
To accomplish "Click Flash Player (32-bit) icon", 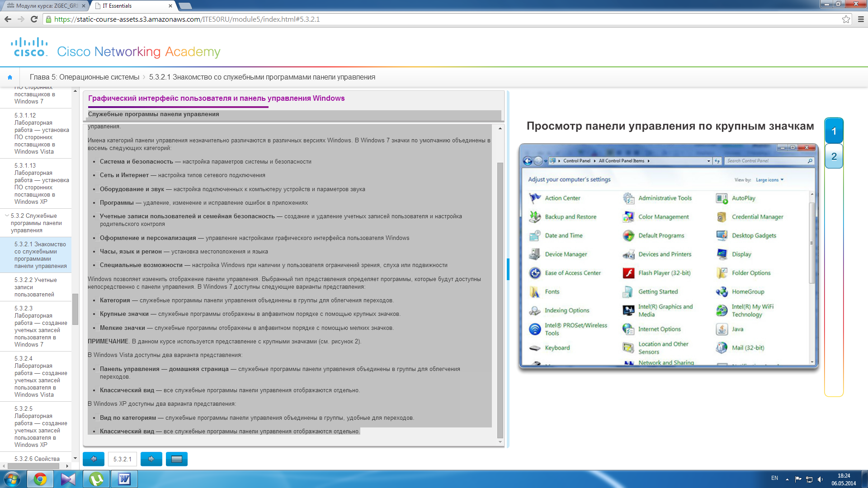I will click(x=628, y=273).
